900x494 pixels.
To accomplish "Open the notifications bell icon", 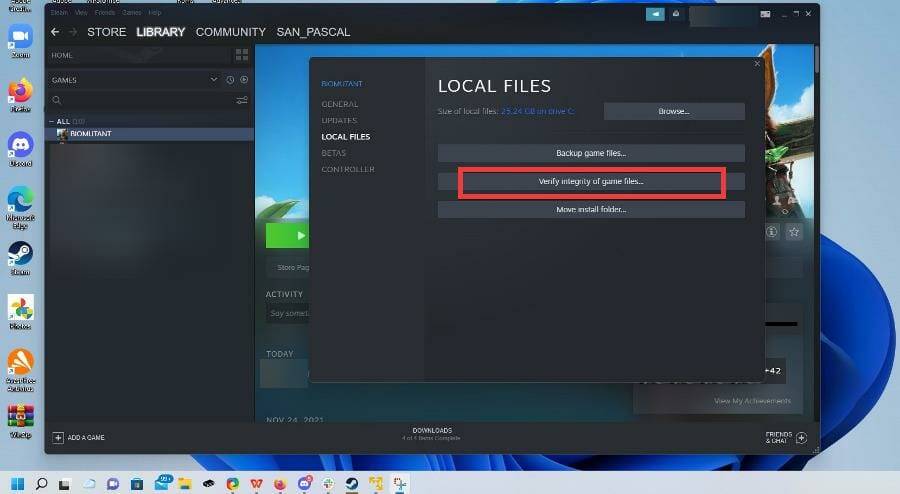I will [x=676, y=14].
